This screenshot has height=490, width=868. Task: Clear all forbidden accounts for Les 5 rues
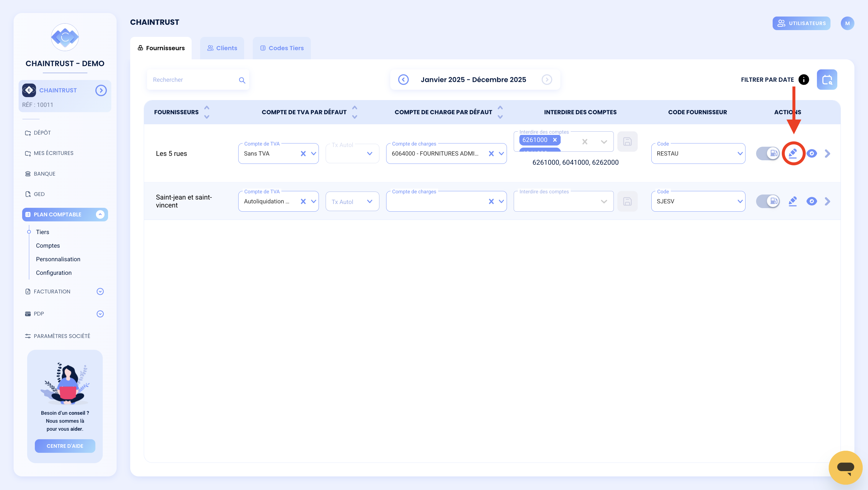point(585,142)
